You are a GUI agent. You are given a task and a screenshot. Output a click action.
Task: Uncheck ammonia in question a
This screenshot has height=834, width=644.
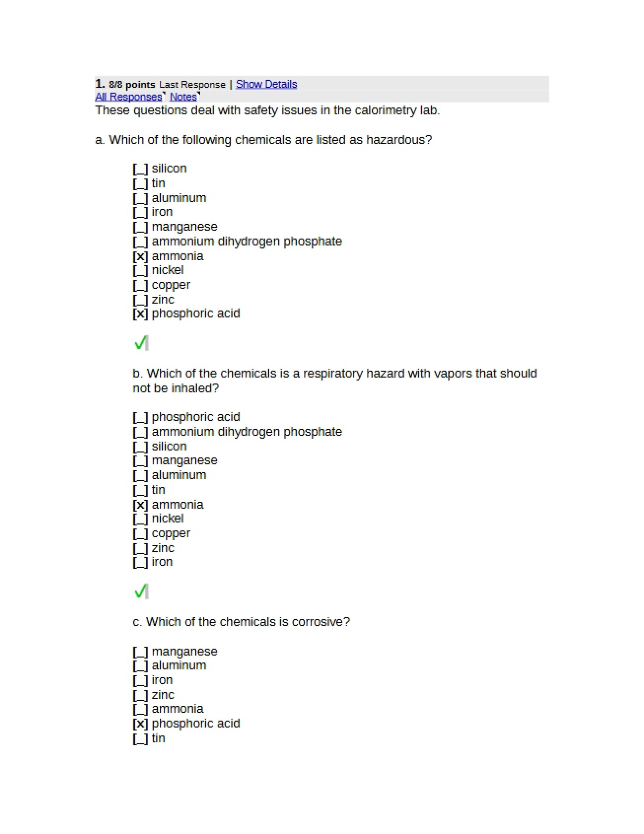pos(141,257)
